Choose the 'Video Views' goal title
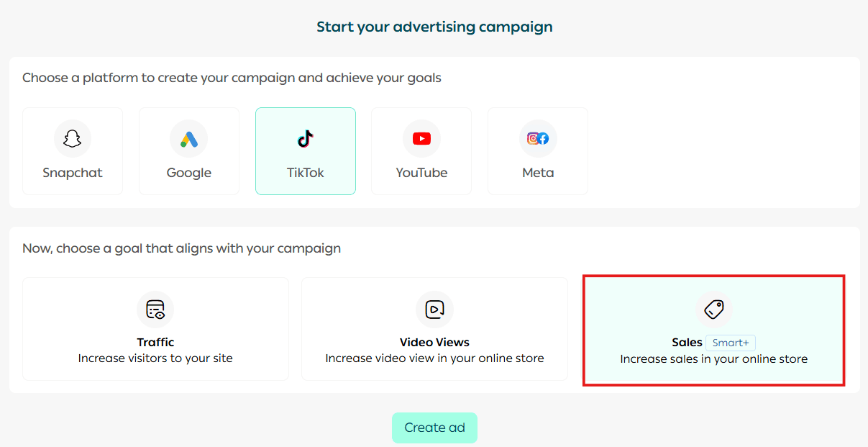This screenshot has height=447, width=868. coord(434,343)
